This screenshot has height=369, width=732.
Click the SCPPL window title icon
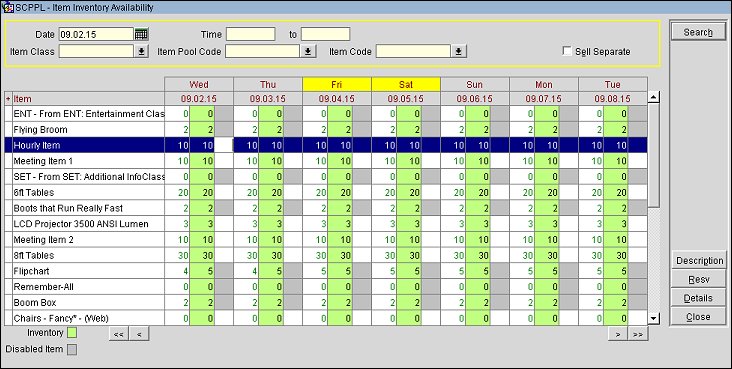(x=7, y=7)
